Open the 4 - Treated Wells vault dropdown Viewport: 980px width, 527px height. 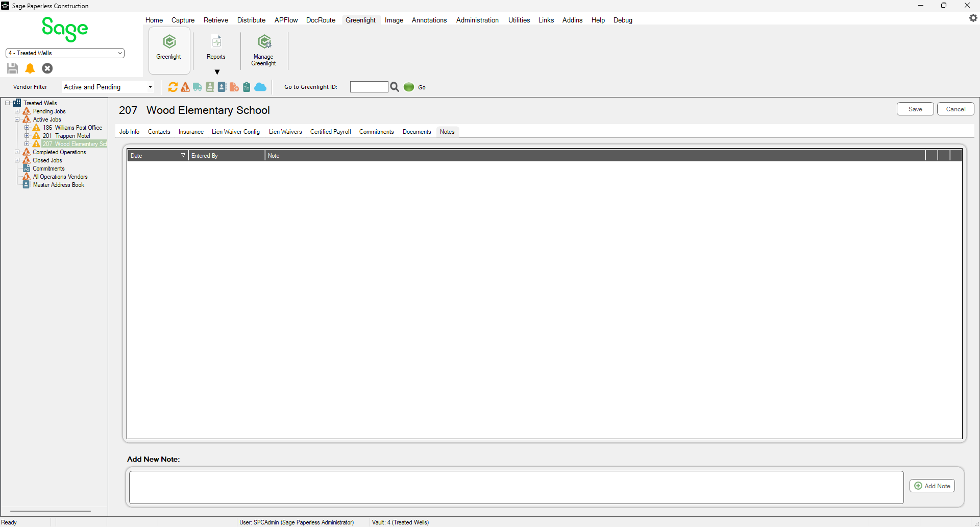65,53
